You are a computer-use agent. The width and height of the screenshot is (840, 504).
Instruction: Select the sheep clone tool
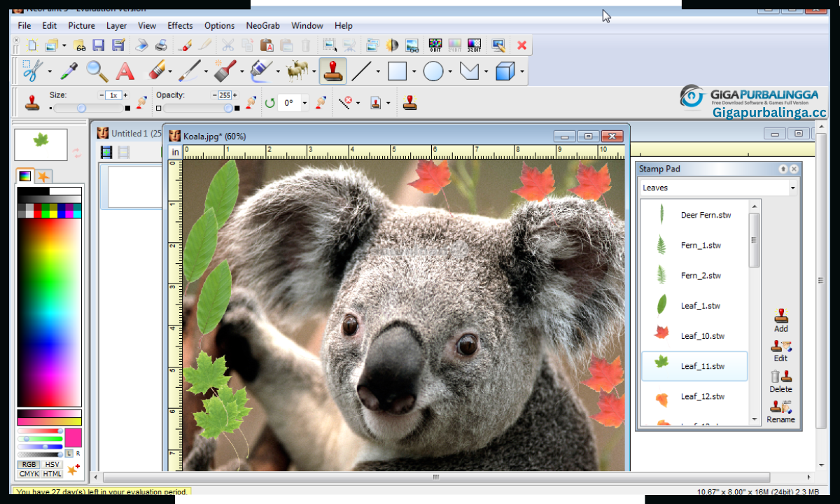(297, 71)
